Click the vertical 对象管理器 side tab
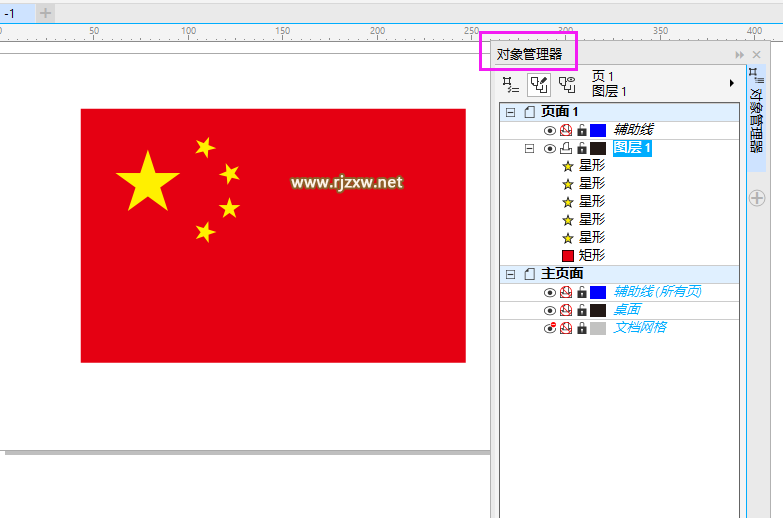Image resolution: width=783 pixels, height=518 pixels. coord(757,119)
